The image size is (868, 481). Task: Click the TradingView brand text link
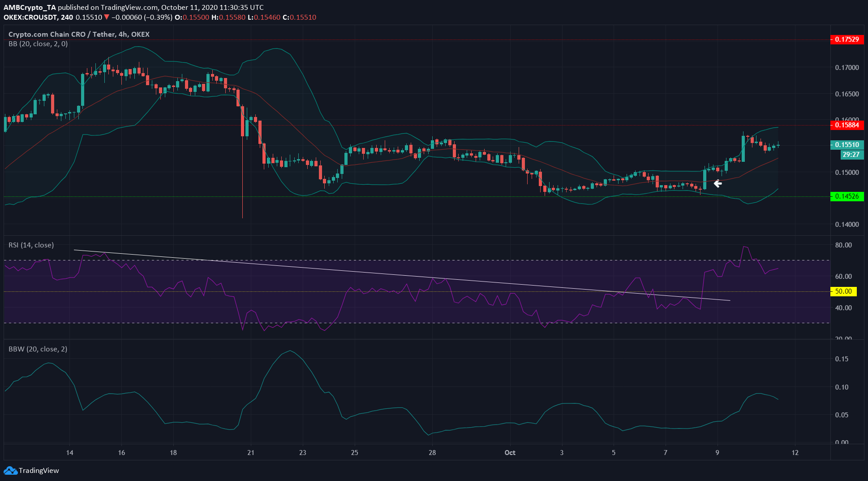point(39,471)
